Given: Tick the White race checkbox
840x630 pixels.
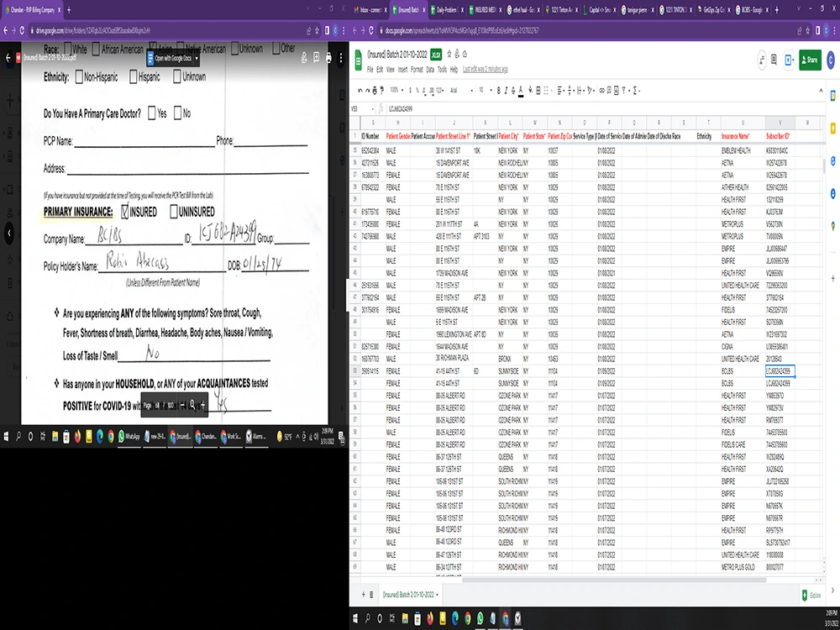Looking at the screenshot, I should tap(67, 49).
